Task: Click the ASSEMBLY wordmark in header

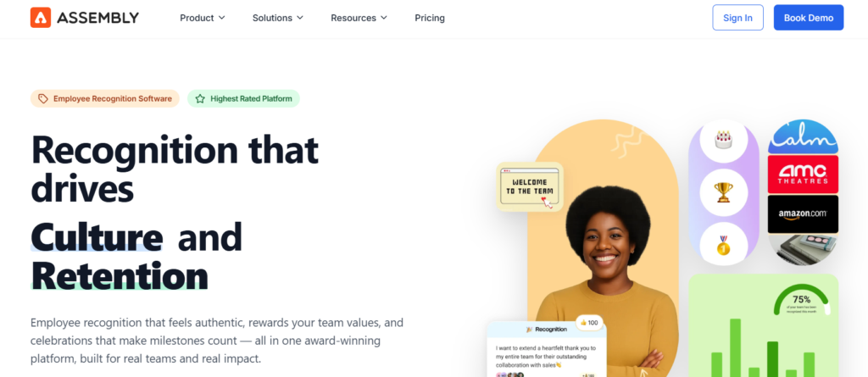Action: pyautogui.click(x=97, y=18)
